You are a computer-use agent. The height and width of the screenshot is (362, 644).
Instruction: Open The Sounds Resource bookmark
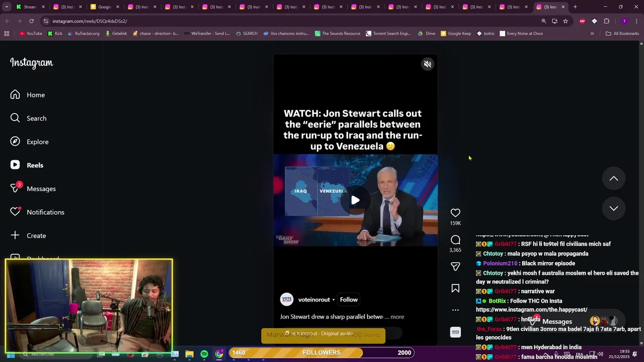pos(338,34)
